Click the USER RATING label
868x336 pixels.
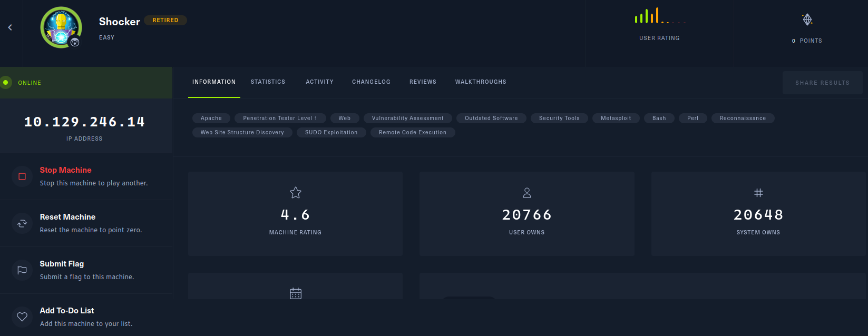pos(659,38)
